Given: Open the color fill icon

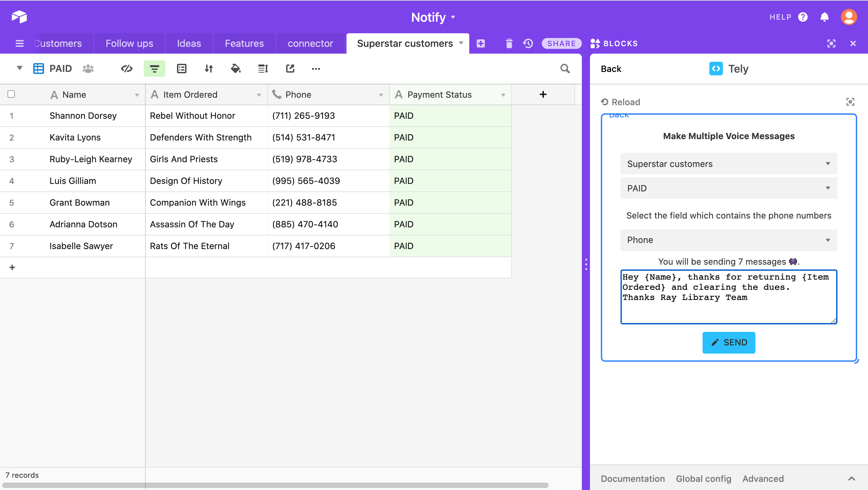Looking at the screenshot, I should pyautogui.click(x=236, y=69).
